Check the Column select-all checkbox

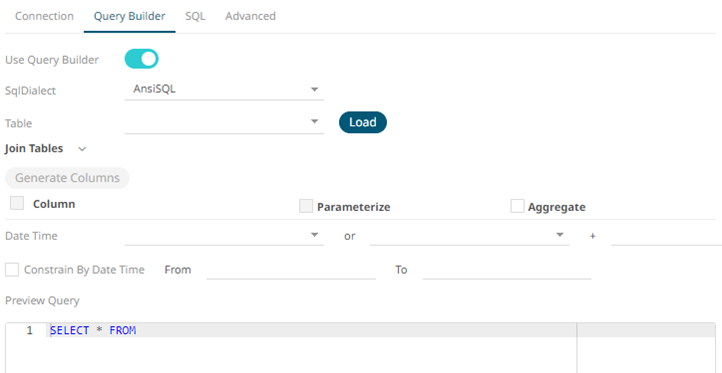(x=17, y=203)
